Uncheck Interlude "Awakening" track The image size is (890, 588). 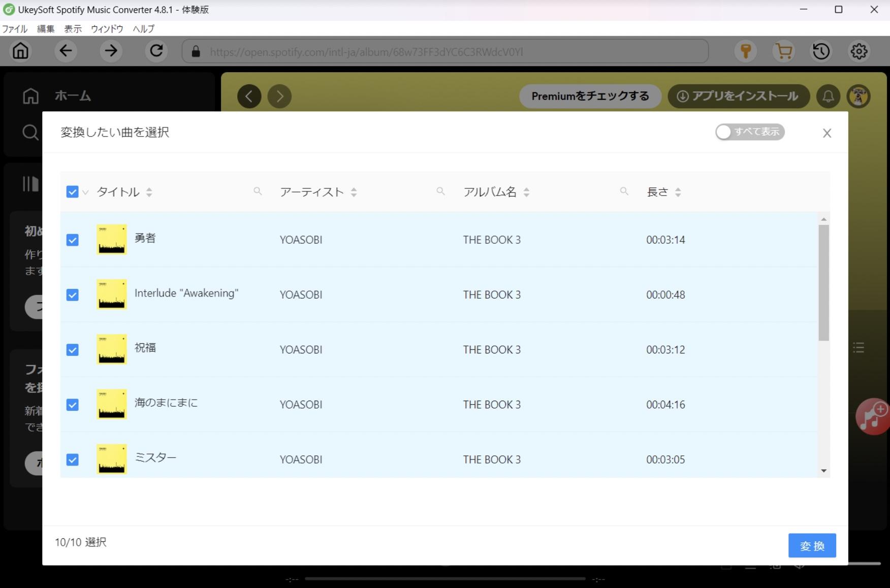point(72,295)
